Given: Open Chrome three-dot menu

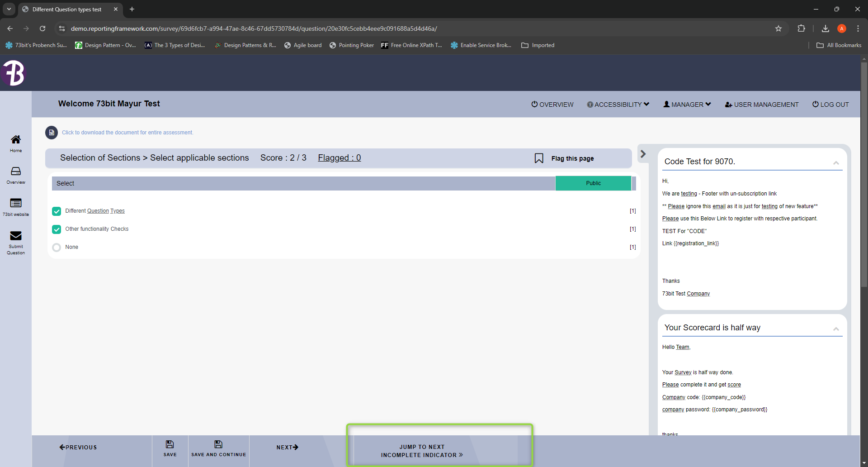Looking at the screenshot, I should [x=858, y=29].
